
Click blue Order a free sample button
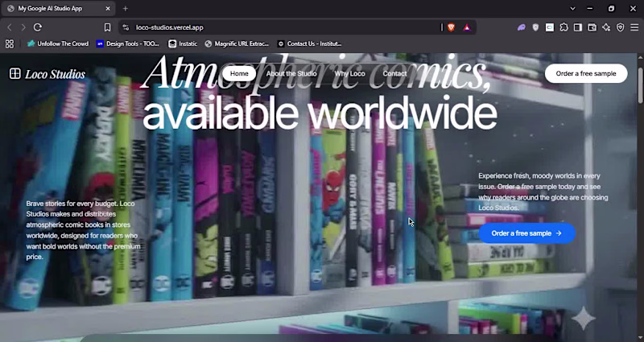point(527,233)
